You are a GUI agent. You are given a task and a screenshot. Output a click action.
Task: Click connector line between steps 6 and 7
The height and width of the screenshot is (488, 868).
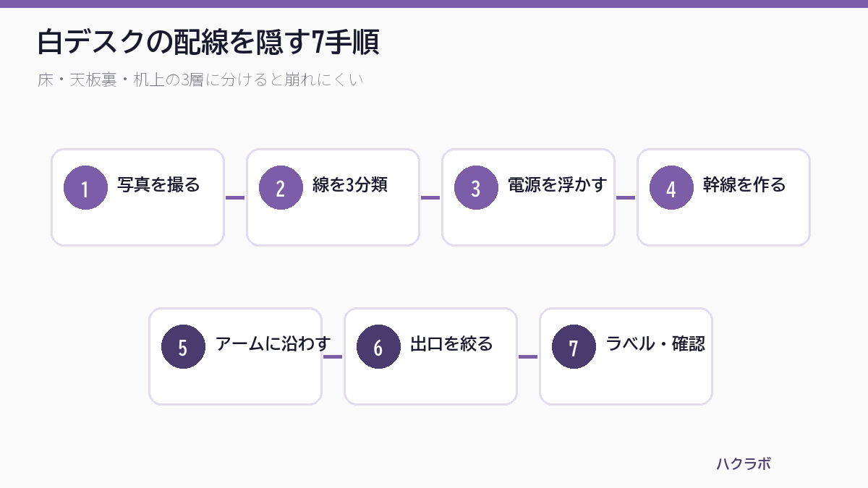tap(528, 356)
